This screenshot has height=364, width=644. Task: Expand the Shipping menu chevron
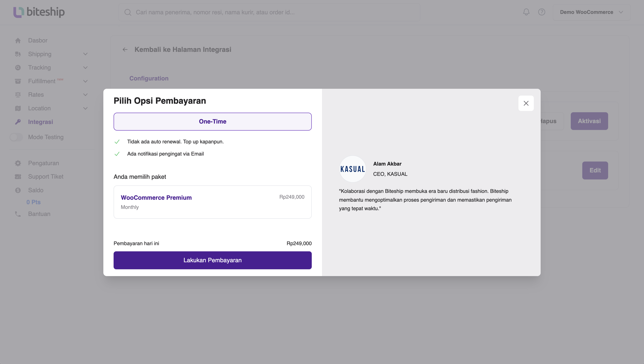point(85,54)
